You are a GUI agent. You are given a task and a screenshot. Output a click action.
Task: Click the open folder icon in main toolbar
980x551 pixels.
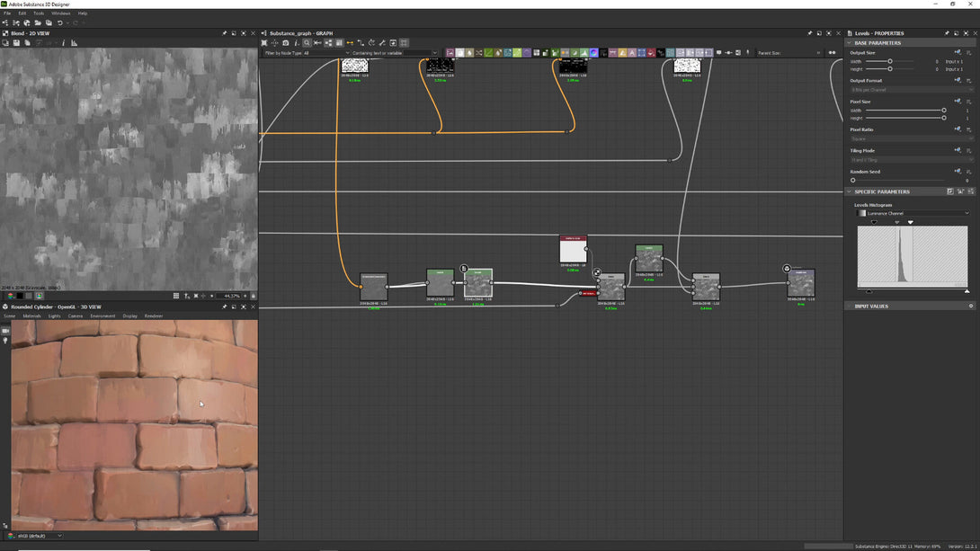[38, 23]
